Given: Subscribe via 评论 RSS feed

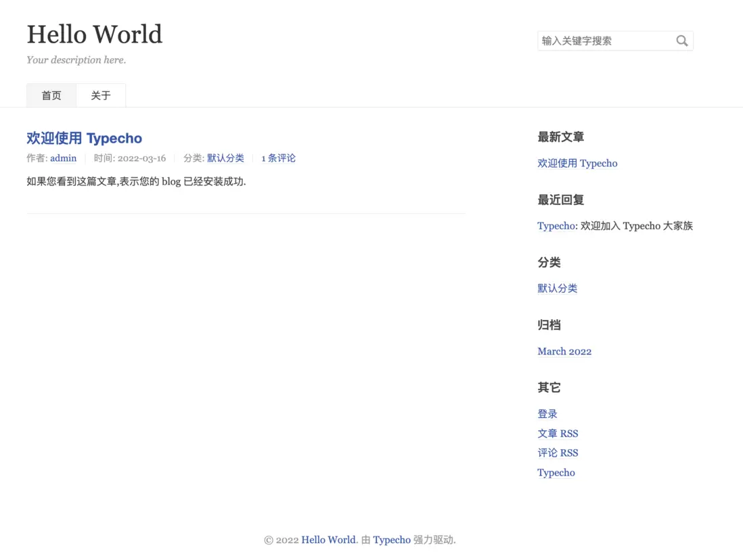Looking at the screenshot, I should click(558, 452).
